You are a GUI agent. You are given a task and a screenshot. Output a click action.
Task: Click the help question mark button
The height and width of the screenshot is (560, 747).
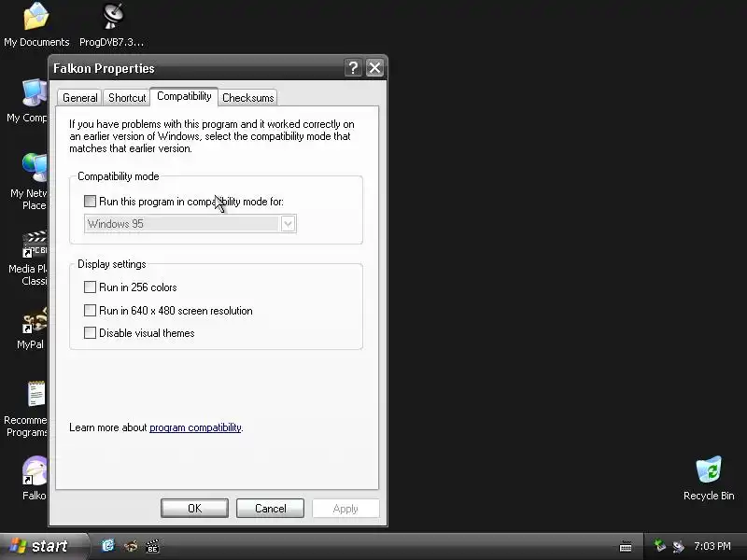point(353,68)
